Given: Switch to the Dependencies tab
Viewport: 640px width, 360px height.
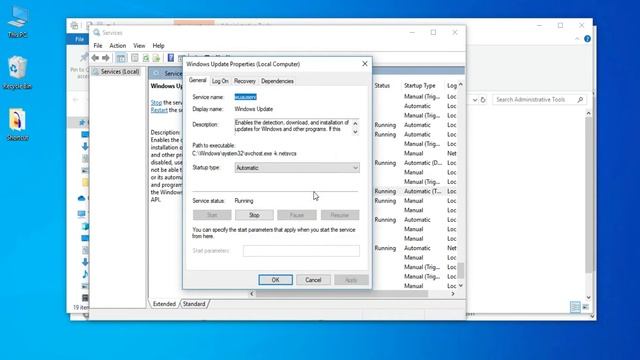Looking at the screenshot, I should point(277,81).
